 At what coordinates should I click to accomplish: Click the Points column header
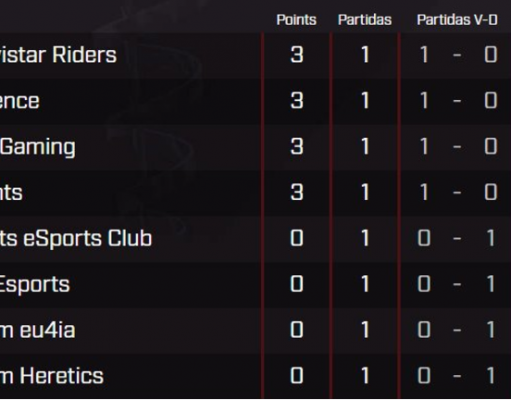click(296, 20)
